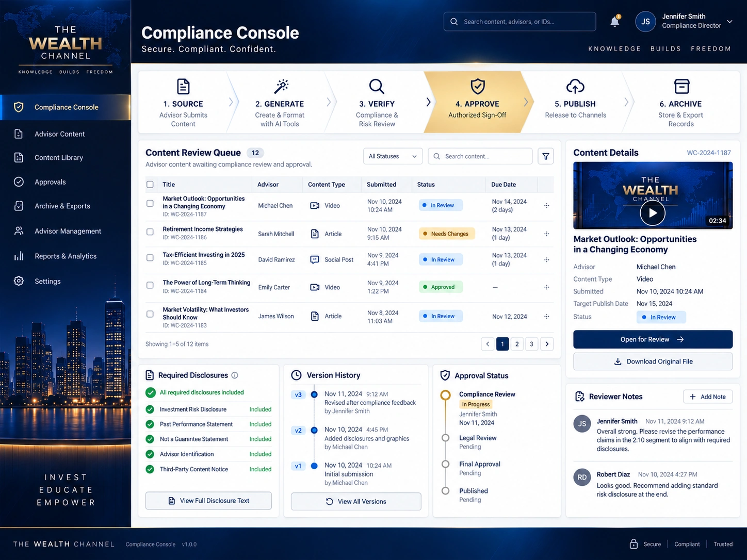This screenshot has height=560, width=747.
Task: Go to page 3 of the queue
Action: click(x=531, y=344)
